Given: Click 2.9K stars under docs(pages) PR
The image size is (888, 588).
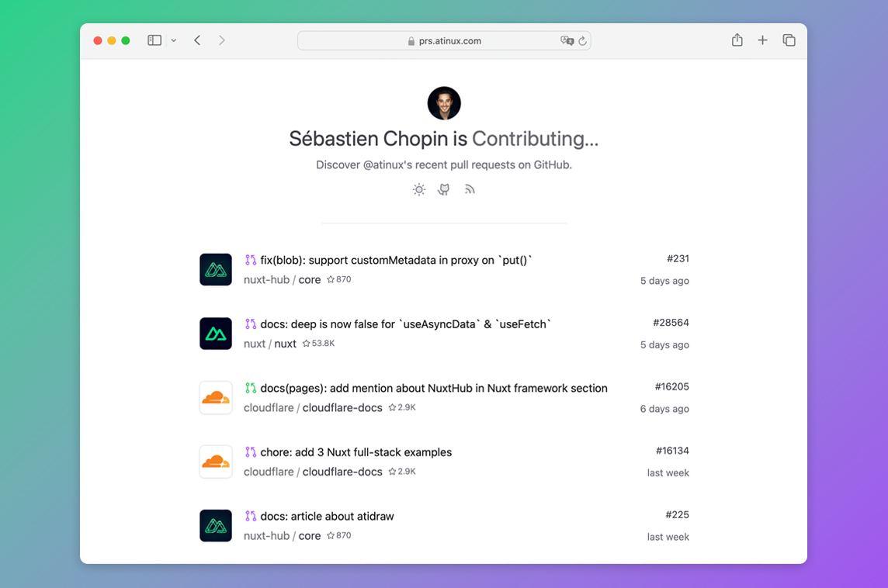Looking at the screenshot, I should click(402, 407).
